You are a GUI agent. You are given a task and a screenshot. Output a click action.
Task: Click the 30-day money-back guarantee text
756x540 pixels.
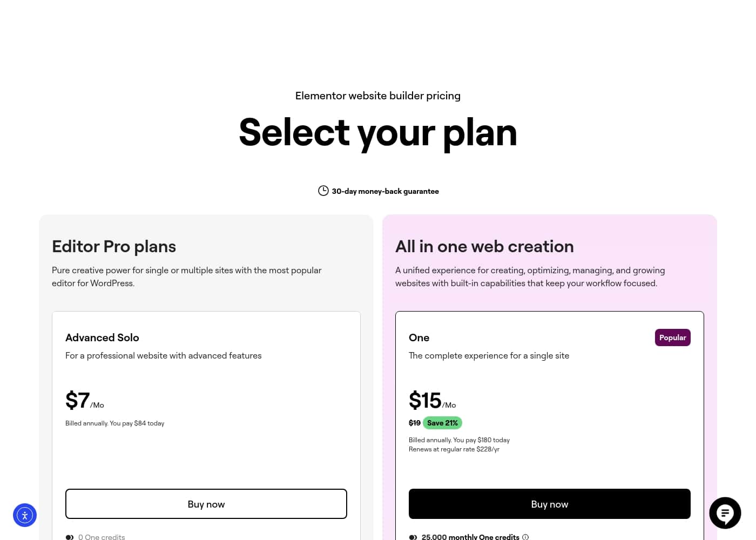pos(385,191)
